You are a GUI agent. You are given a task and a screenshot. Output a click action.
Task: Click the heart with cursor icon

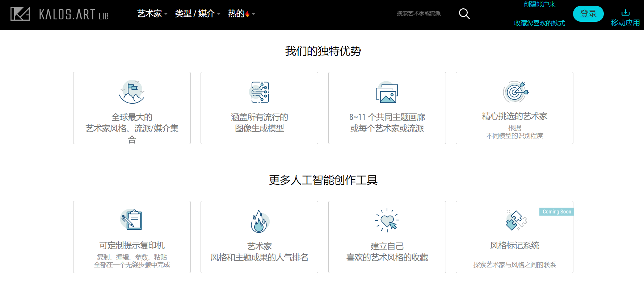click(x=387, y=220)
